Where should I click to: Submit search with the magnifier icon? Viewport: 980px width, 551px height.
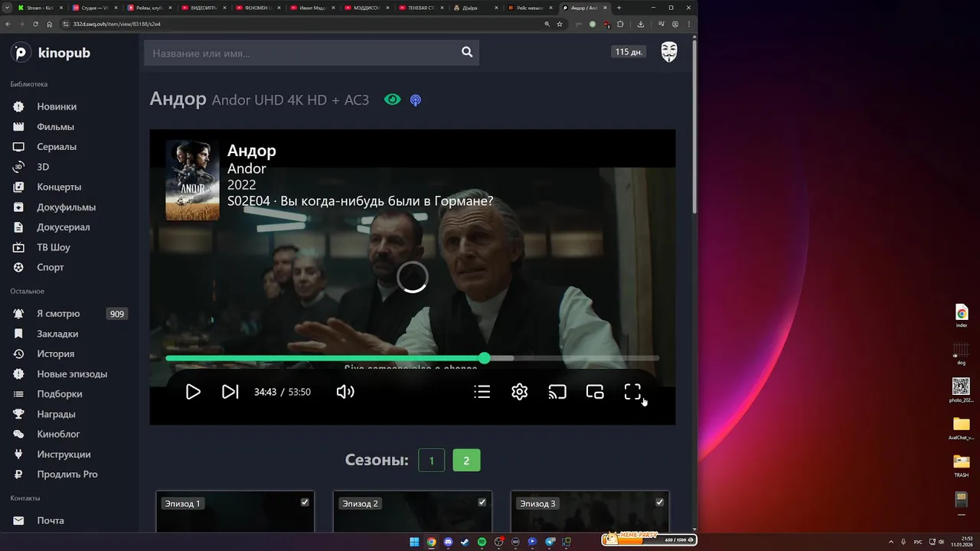[467, 52]
